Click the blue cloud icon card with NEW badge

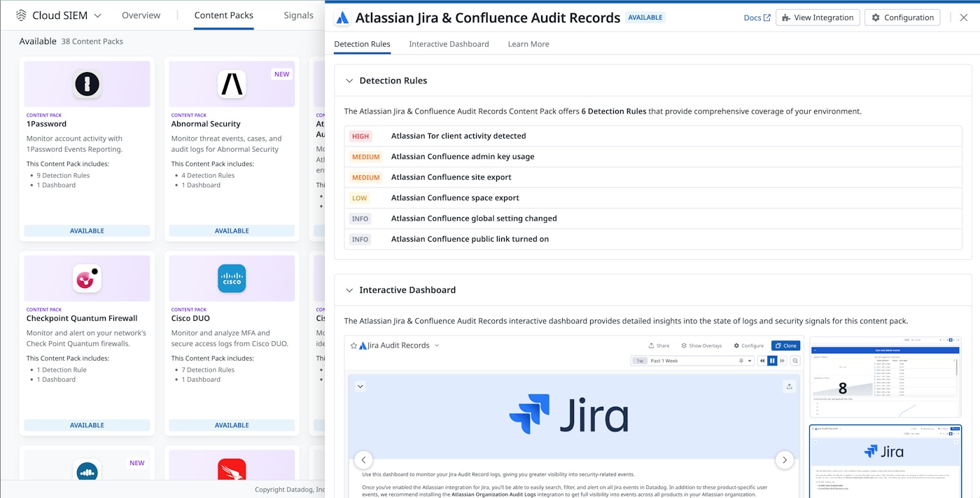click(x=87, y=471)
